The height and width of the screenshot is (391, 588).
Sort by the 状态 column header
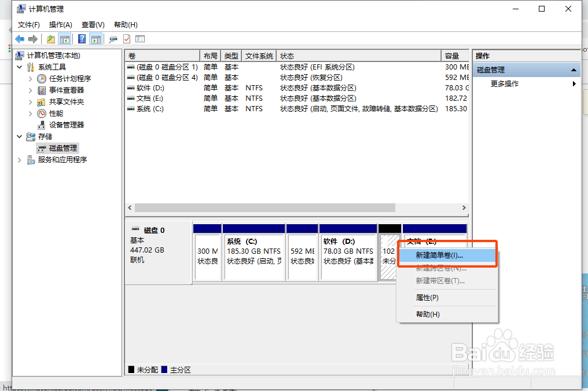(359, 56)
